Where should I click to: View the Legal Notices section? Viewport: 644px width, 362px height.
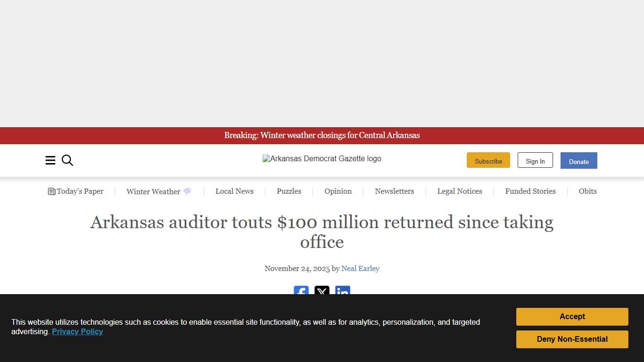pyautogui.click(x=460, y=191)
